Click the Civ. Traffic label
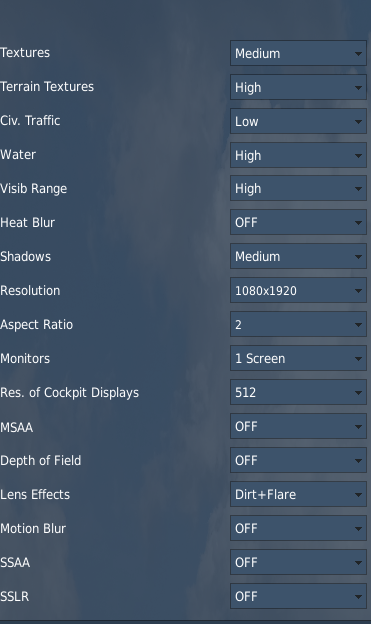This screenshot has width=371, height=624. pos(30,120)
